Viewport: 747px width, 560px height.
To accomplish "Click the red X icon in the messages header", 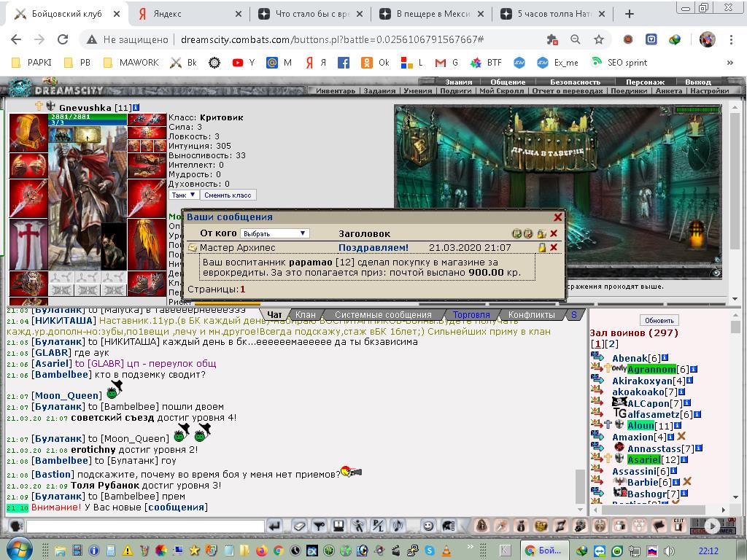I will (554, 233).
